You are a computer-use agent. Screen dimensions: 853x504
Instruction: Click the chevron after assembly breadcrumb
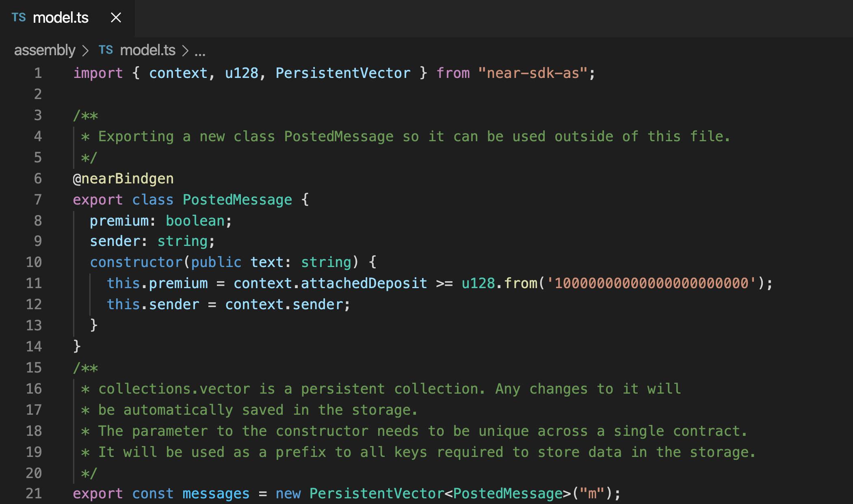point(85,51)
